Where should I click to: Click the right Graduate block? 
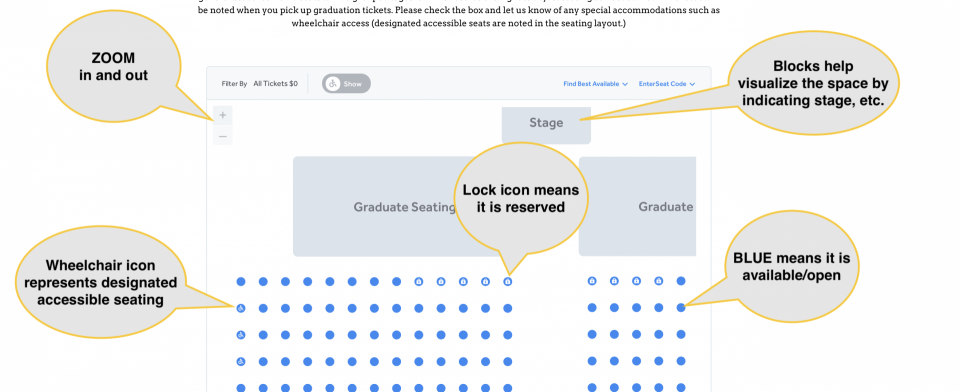tap(637, 206)
